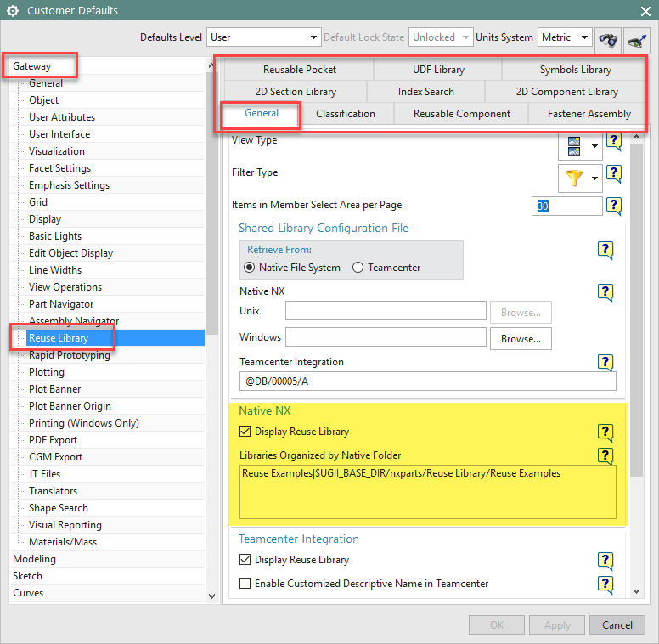
Task: Open the Reusable Component tab
Action: pos(461,114)
